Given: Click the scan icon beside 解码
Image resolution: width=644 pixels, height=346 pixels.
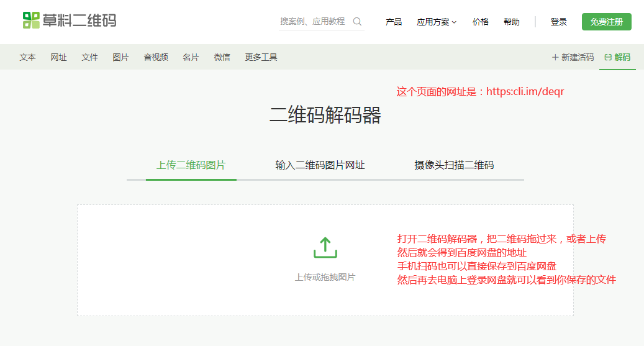Looking at the screenshot, I should click(x=608, y=57).
